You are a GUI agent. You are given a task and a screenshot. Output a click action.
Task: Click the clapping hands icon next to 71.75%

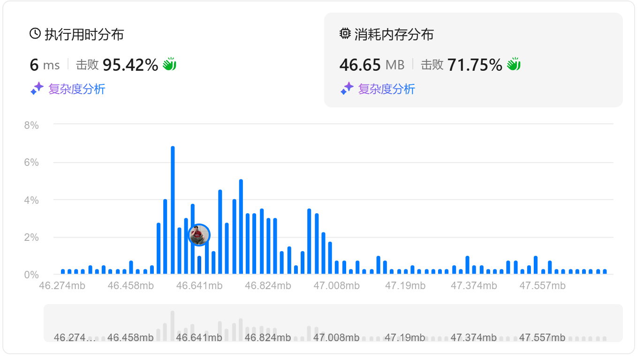(x=515, y=64)
